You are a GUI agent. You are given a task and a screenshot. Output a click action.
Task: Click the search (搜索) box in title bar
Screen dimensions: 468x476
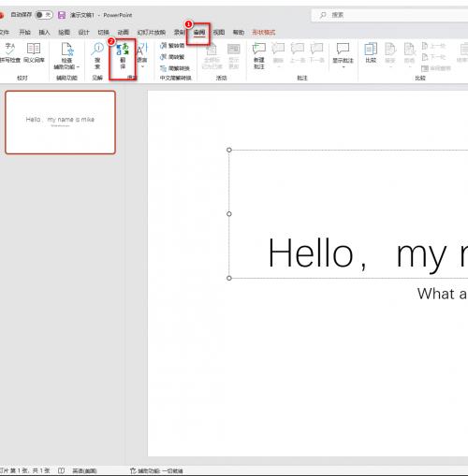(390, 15)
